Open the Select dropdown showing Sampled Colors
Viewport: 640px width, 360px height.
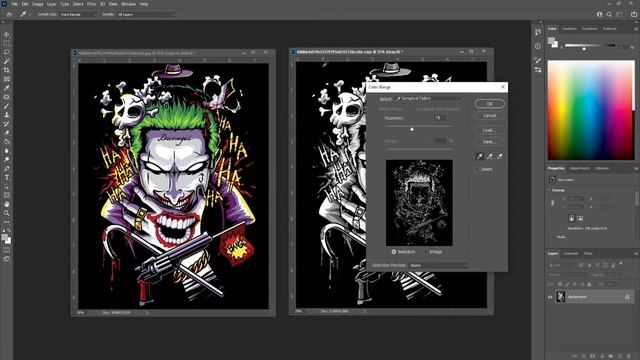[x=430, y=99]
